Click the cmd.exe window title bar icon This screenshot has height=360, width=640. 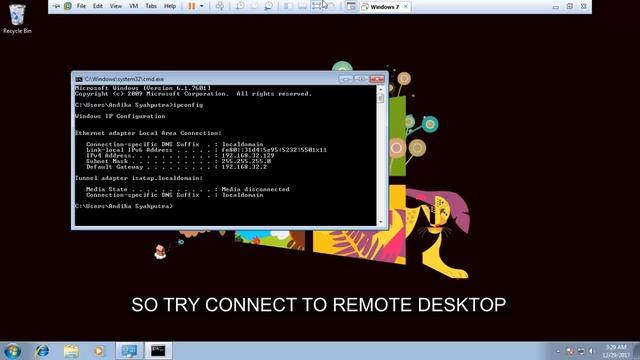(79, 79)
